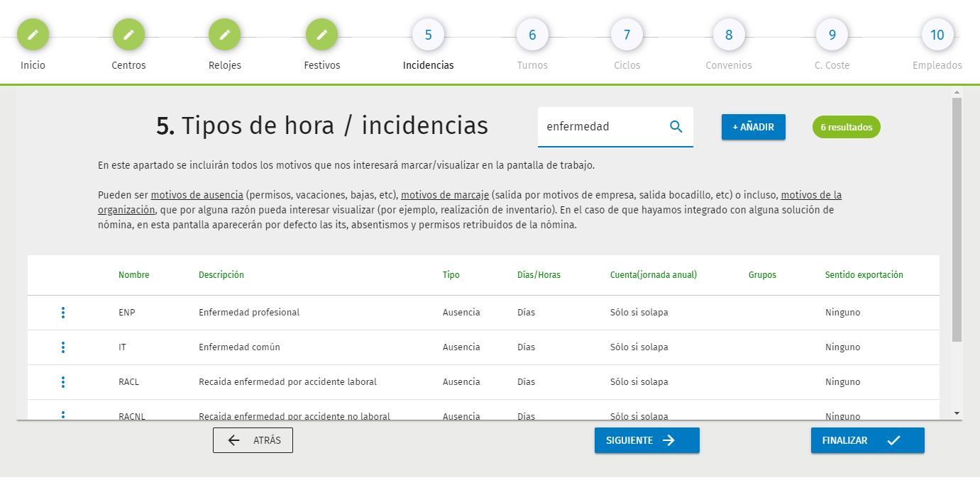Click the SIGUIENTE button label
The height and width of the screenshot is (492, 980).
tap(629, 440)
